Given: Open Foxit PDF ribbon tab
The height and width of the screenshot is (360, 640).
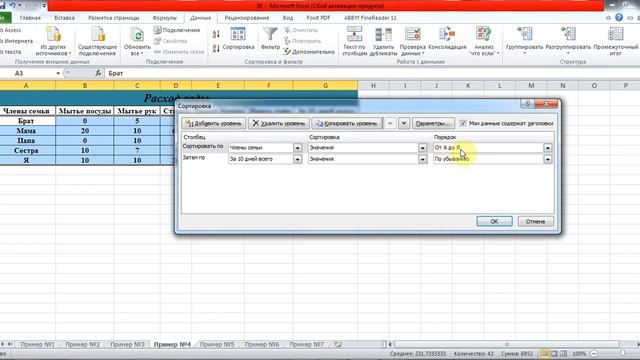Looking at the screenshot, I should [x=318, y=18].
